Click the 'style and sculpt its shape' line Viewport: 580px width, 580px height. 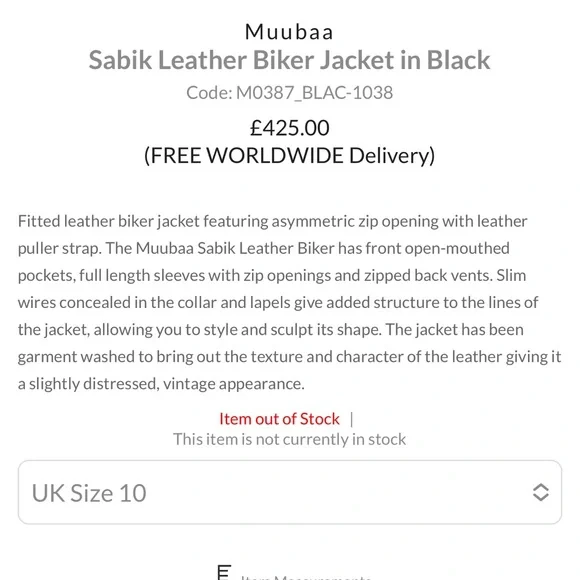pos(271,330)
